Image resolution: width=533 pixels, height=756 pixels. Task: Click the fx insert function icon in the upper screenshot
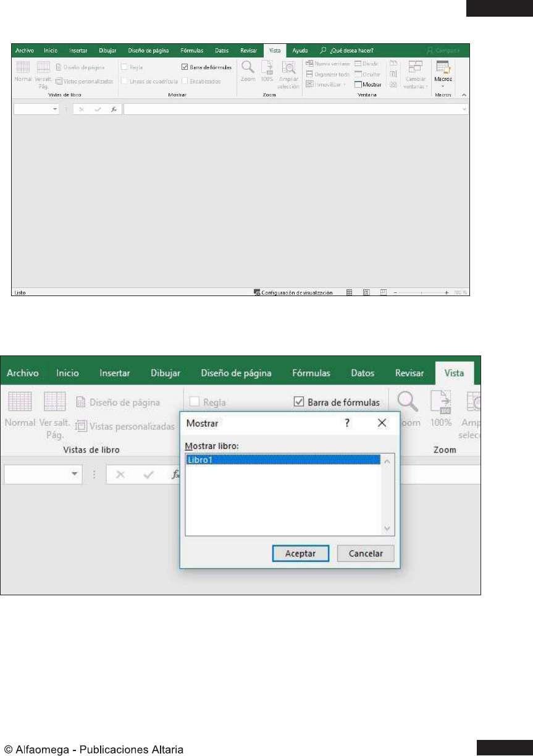click(114, 109)
